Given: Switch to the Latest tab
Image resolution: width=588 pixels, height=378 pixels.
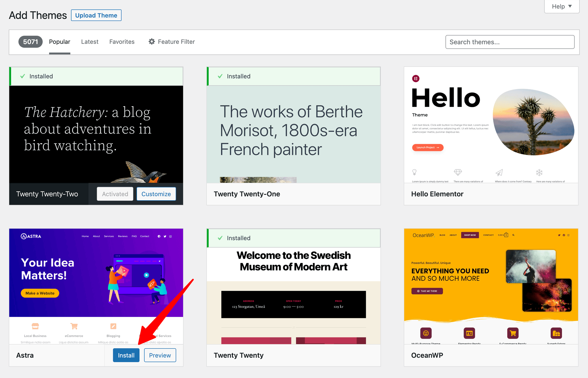Looking at the screenshot, I should (90, 42).
